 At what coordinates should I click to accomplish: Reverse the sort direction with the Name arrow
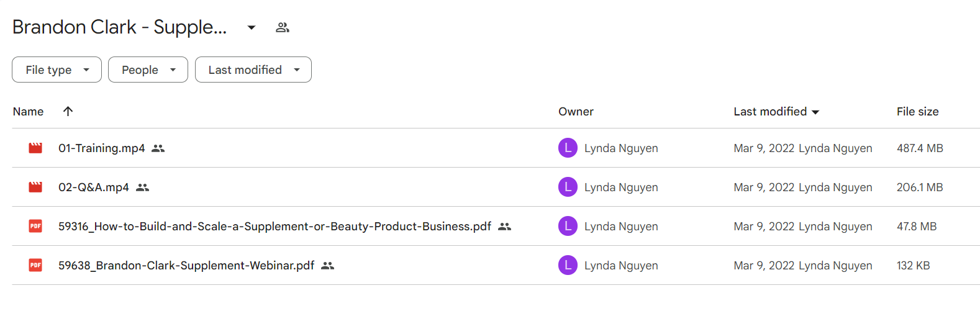pos(68,111)
